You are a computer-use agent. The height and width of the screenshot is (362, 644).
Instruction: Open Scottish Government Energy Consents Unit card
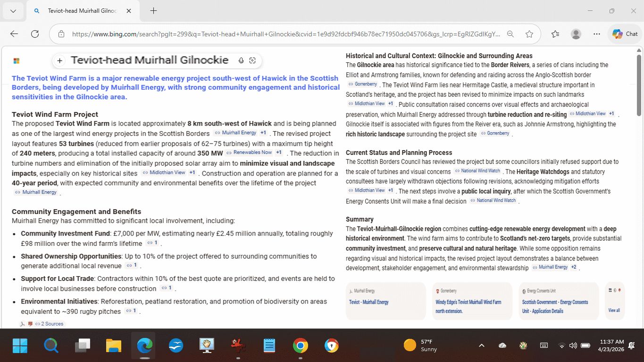[x=558, y=301]
